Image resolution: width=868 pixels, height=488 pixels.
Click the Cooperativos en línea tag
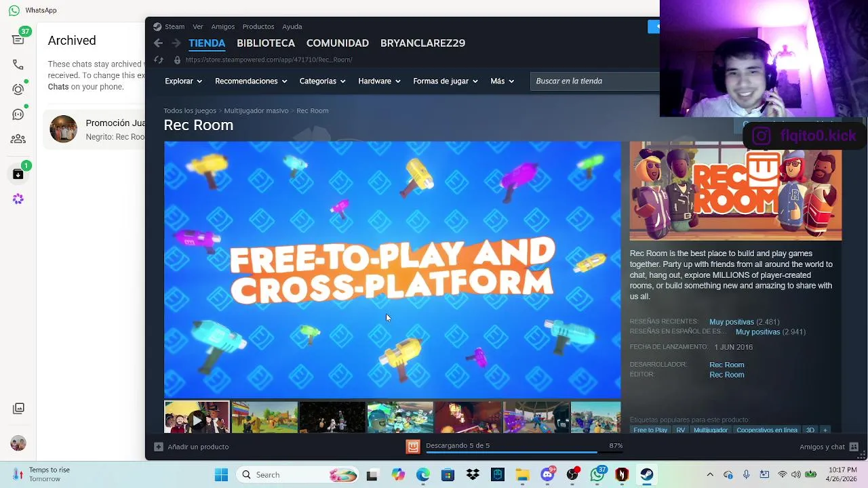coord(767,430)
